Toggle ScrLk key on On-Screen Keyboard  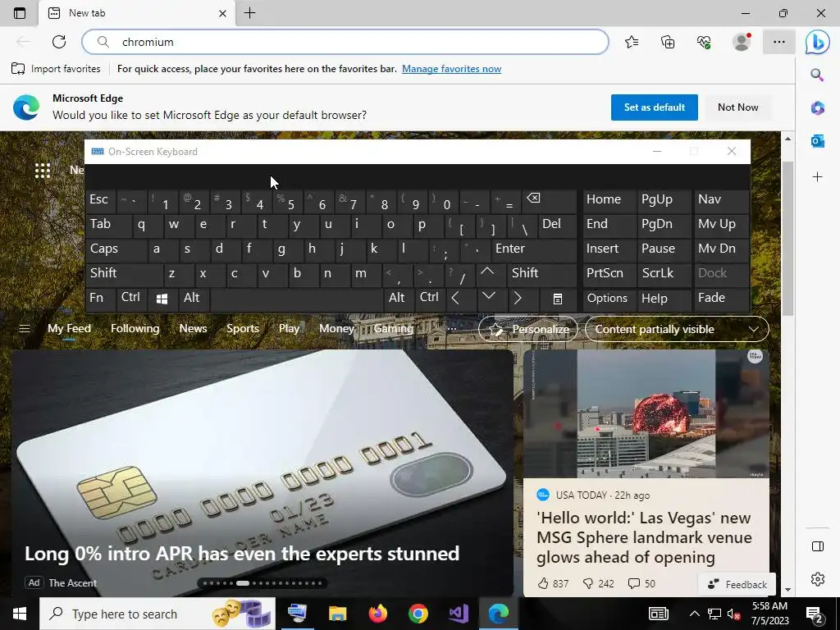coord(664,276)
